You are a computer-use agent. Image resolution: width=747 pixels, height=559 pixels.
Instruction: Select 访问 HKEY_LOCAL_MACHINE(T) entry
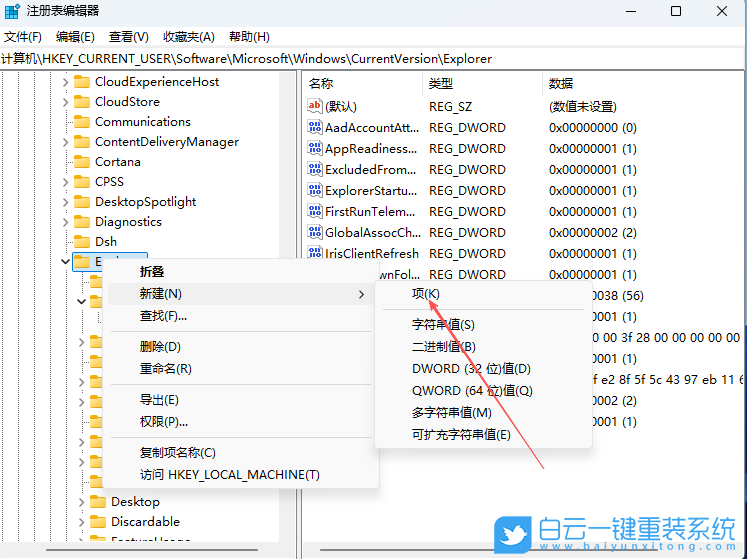click(241, 475)
